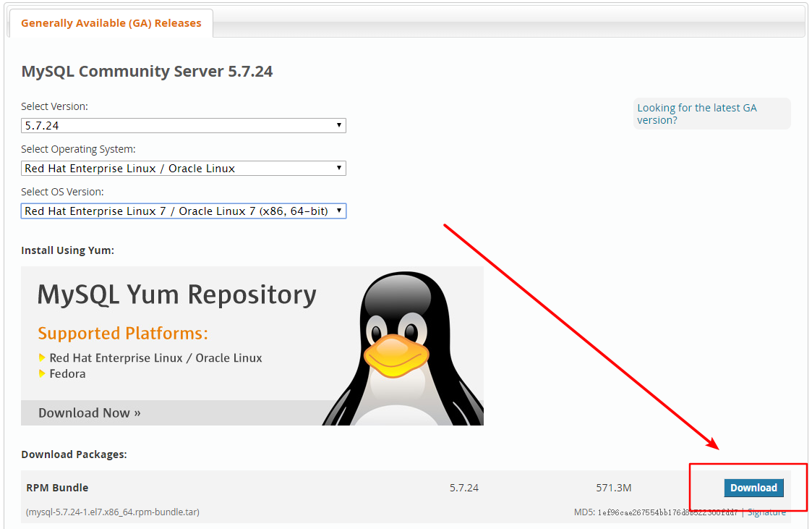
Task: Open the Select OS Version dropdown
Action: [x=184, y=211]
